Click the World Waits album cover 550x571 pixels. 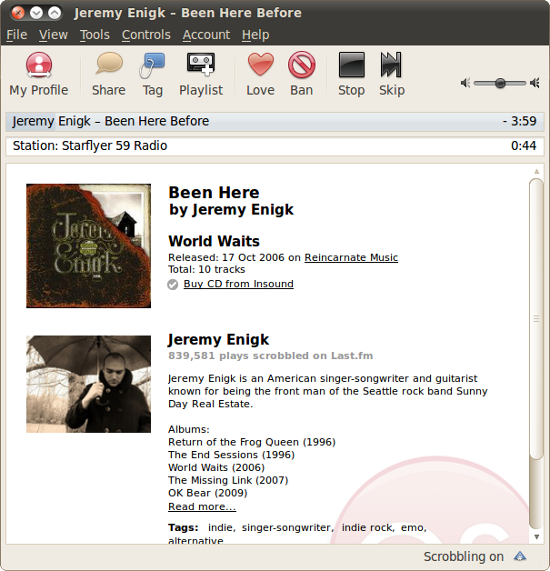click(x=89, y=246)
